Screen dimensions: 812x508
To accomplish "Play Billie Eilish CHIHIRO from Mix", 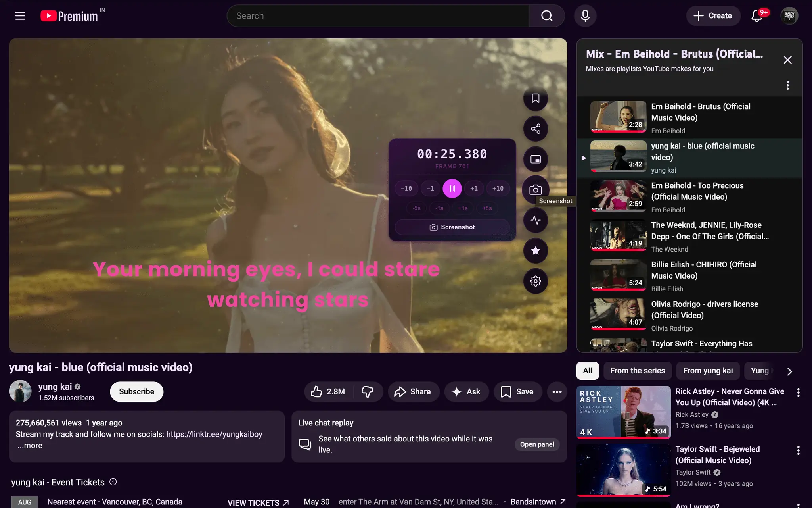I will 689,276.
